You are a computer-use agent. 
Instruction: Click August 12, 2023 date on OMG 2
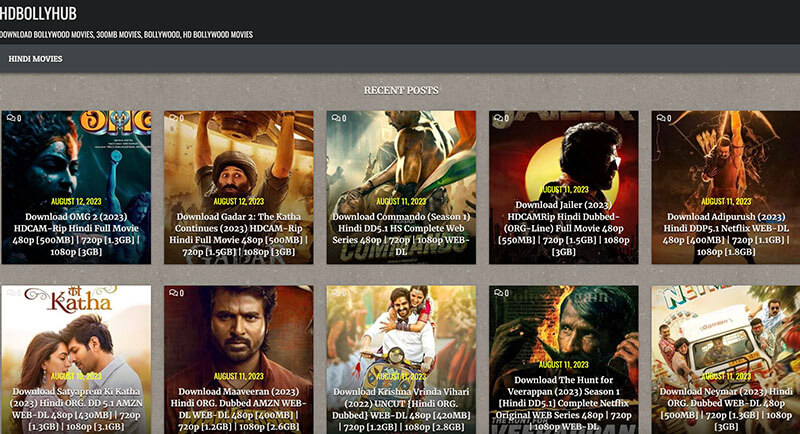(76, 201)
